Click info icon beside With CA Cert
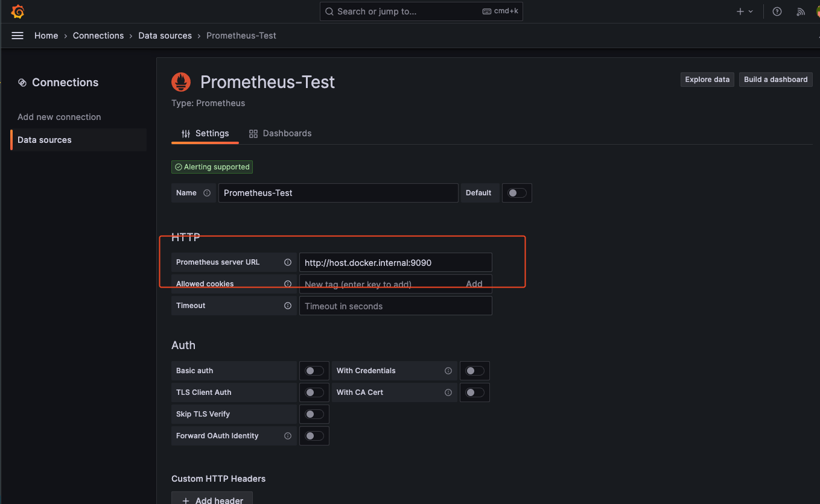Image resolution: width=820 pixels, height=504 pixels. 448,392
